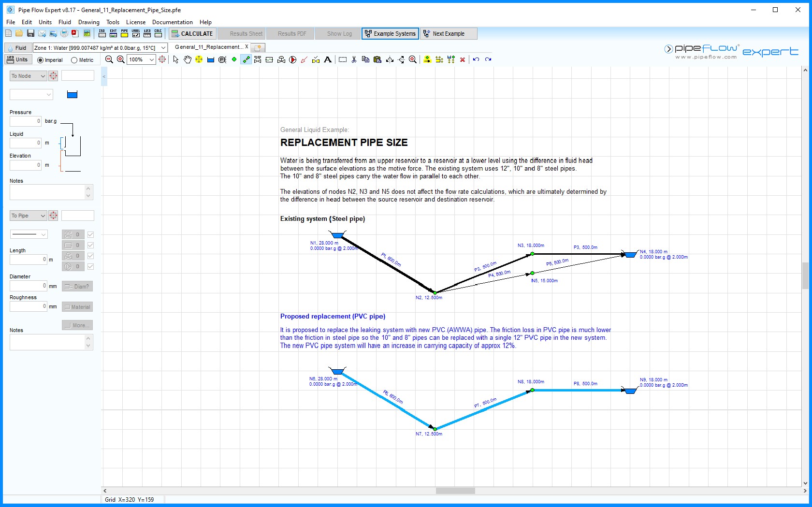The width and height of the screenshot is (812, 507).
Task: Click the vertical scrollbar thumb
Action: tap(805, 275)
